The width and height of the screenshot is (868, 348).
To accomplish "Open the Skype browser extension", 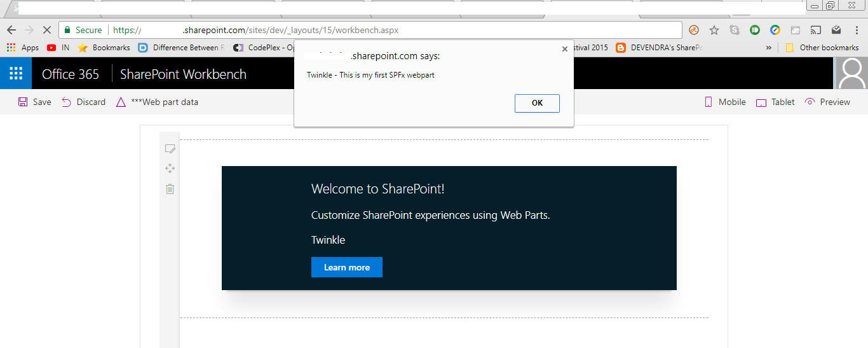I will (735, 30).
